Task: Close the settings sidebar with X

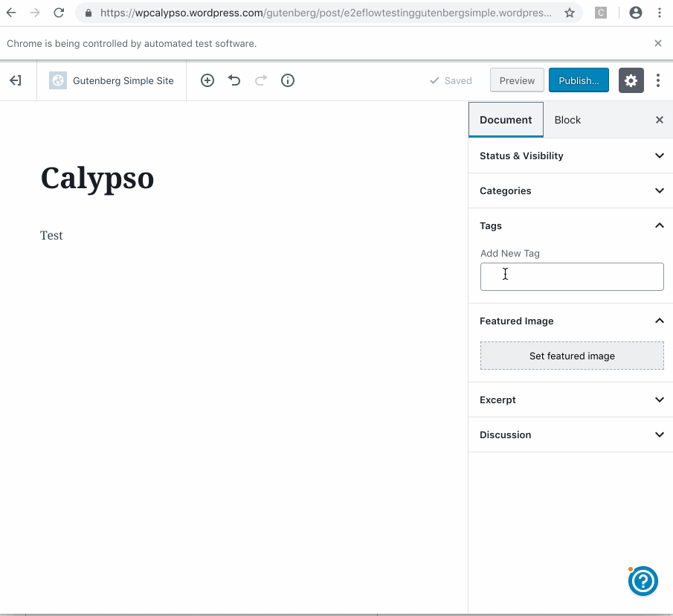Action: (x=660, y=120)
